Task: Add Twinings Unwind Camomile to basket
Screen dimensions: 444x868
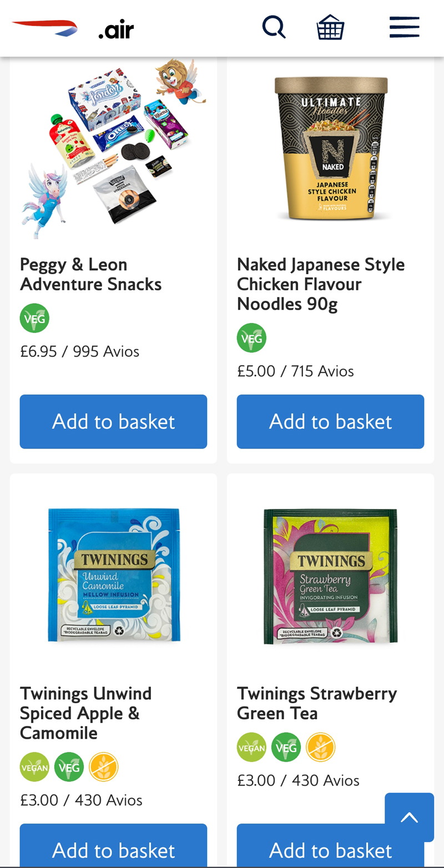Action: click(x=113, y=849)
